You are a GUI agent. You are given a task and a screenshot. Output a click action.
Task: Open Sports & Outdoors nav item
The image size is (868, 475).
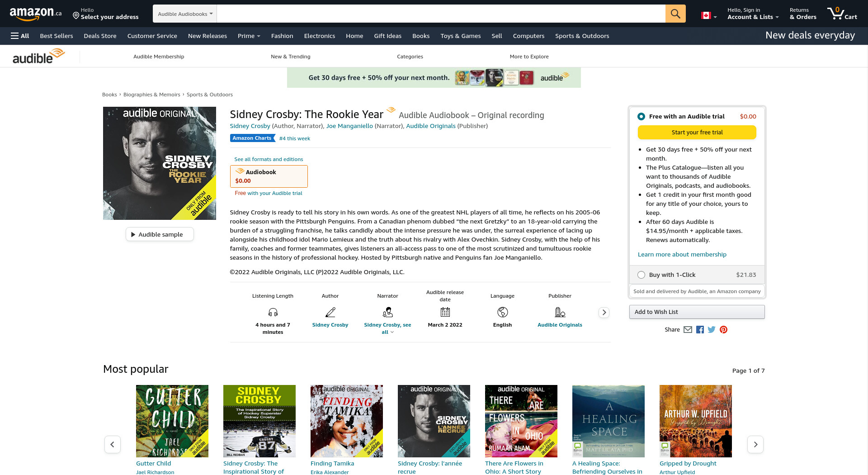click(x=582, y=36)
